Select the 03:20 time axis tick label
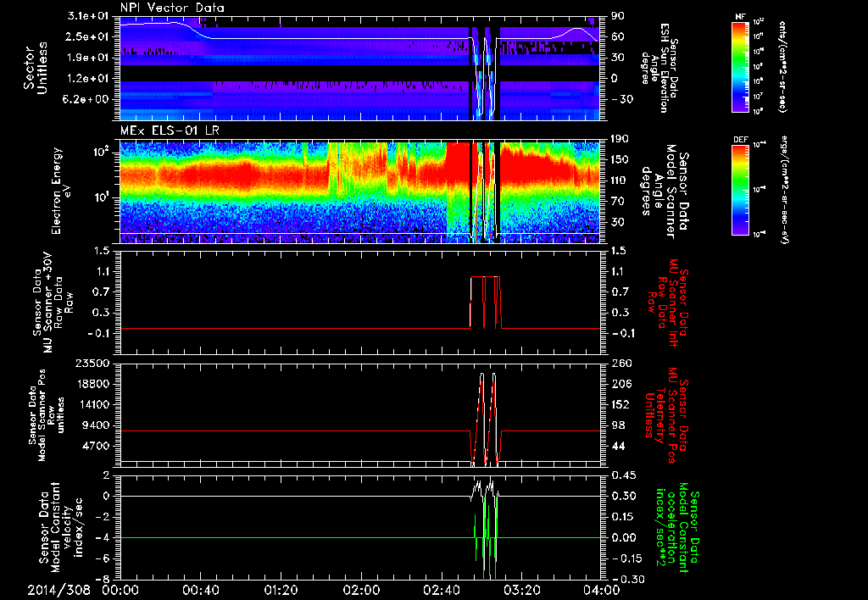 pos(521,589)
